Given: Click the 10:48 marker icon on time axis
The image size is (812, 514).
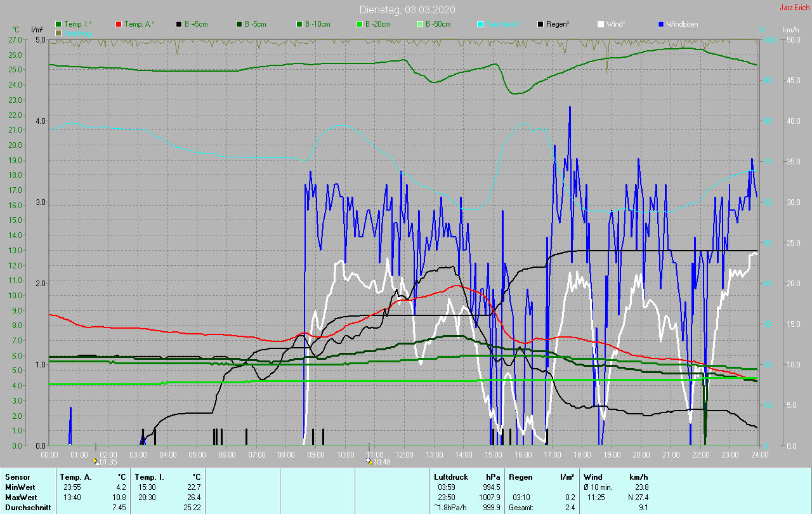Looking at the screenshot, I should pos(369,461).
